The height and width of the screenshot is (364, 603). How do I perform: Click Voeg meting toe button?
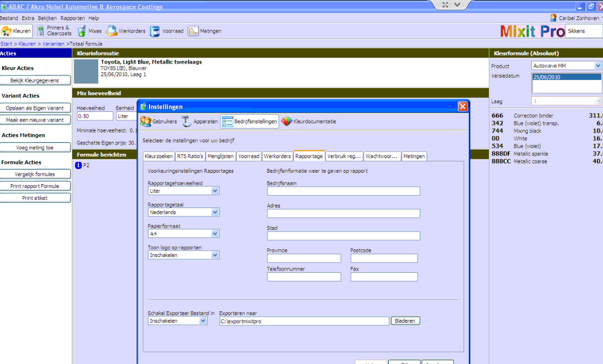pos(35,148)
